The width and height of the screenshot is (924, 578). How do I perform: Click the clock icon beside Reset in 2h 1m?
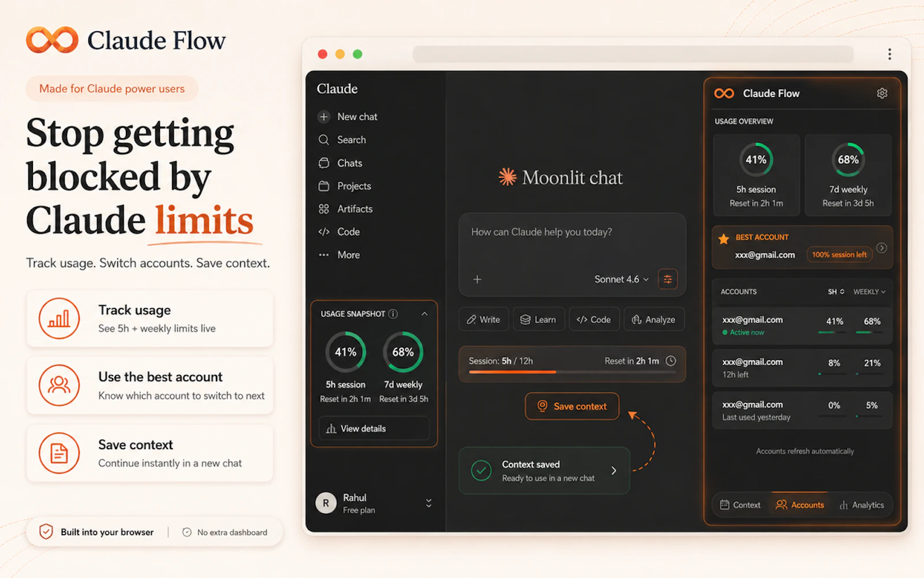click(670, 361)
